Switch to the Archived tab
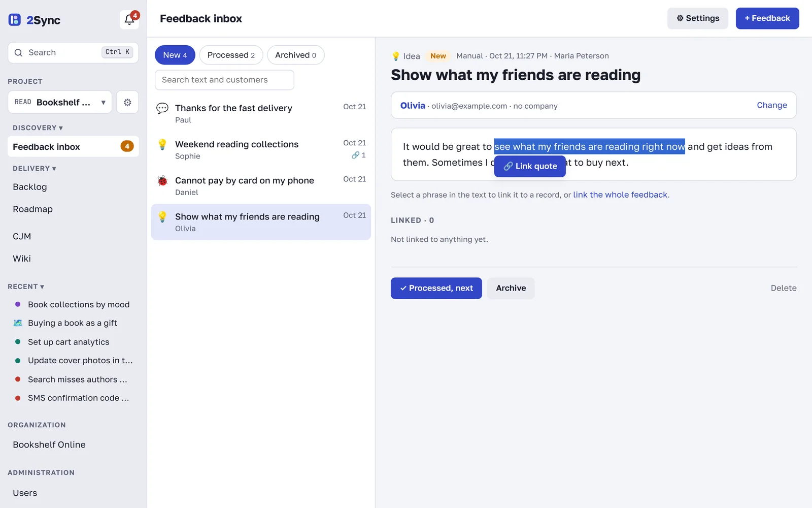The image size is (812, 508). [x=296, y=55]
